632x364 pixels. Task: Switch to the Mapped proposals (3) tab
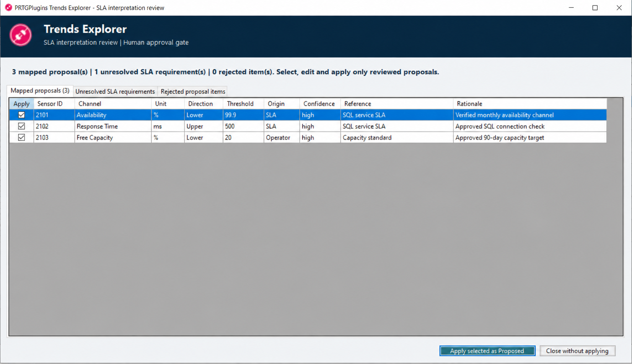(40, 91)
